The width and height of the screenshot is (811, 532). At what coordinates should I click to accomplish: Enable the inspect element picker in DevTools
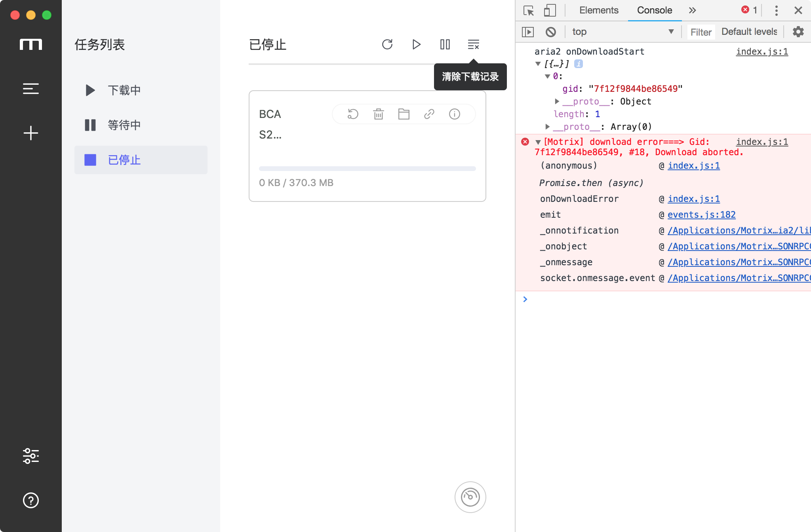[529, 10]
